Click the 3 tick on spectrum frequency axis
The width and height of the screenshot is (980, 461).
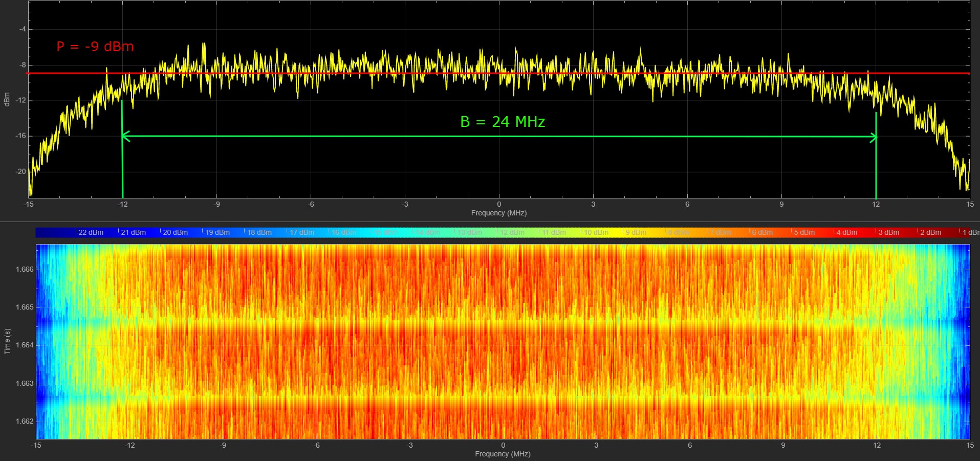593,204
